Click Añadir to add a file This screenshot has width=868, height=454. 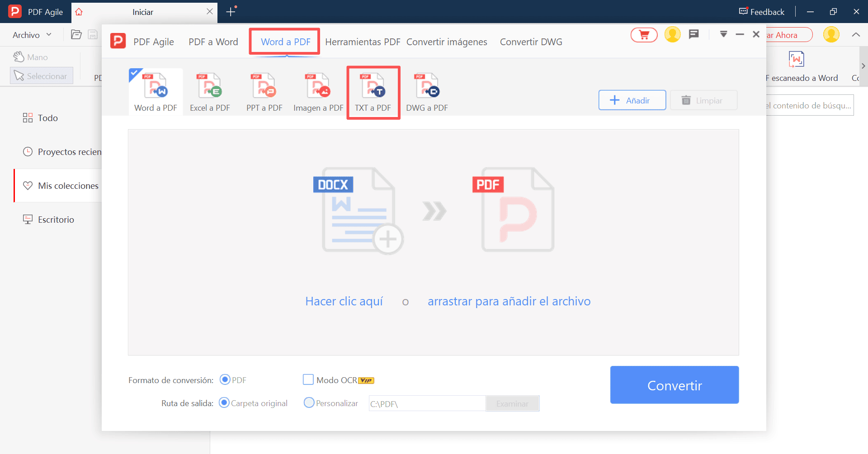click(x=632, y=100)
